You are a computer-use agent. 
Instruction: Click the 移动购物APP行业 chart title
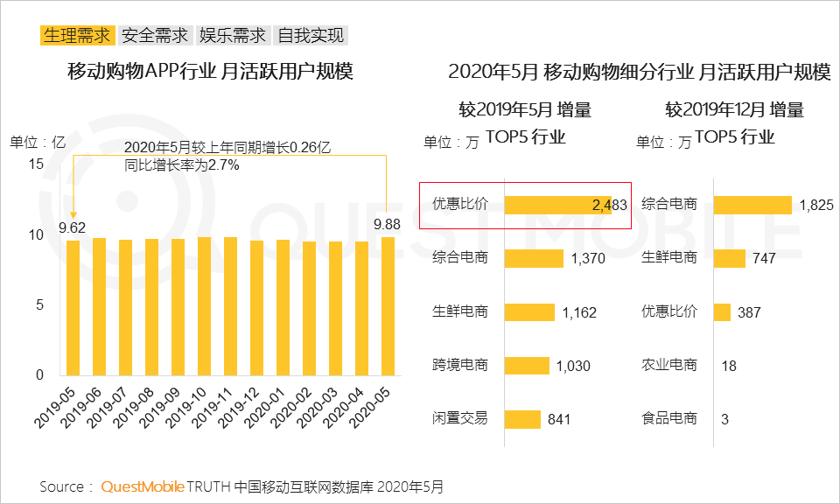point(210,72)
